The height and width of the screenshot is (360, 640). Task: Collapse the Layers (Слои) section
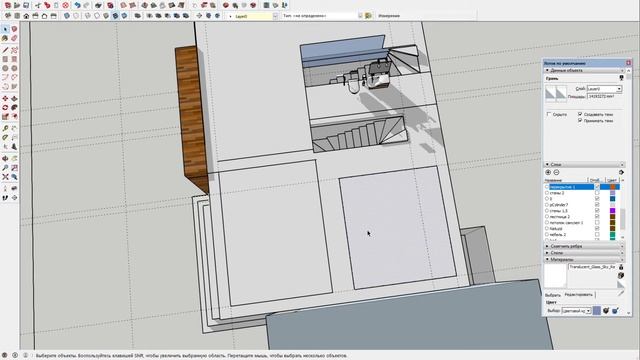point(547,164)
